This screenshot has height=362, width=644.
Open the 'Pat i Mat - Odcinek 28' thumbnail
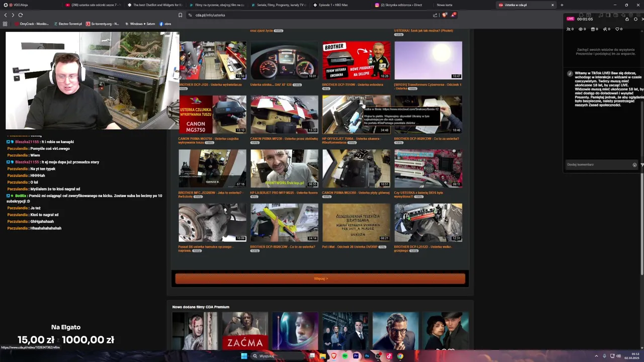pos(356,222)
